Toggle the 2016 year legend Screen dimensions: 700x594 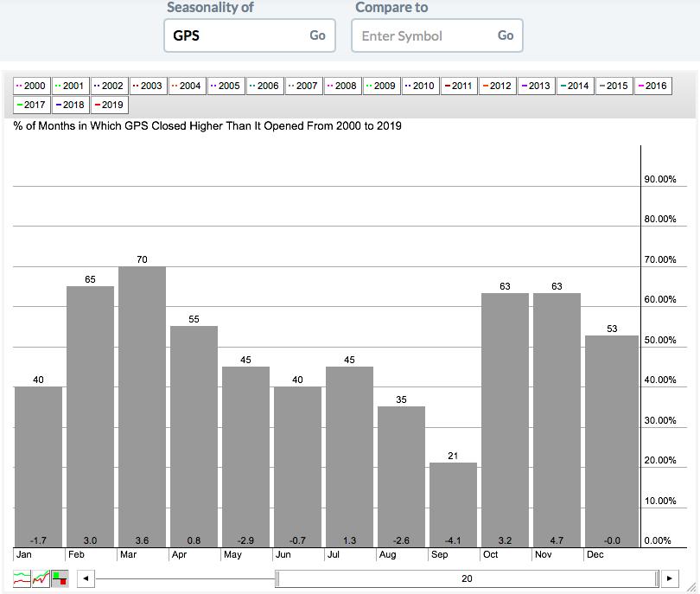tap(652, 86)
